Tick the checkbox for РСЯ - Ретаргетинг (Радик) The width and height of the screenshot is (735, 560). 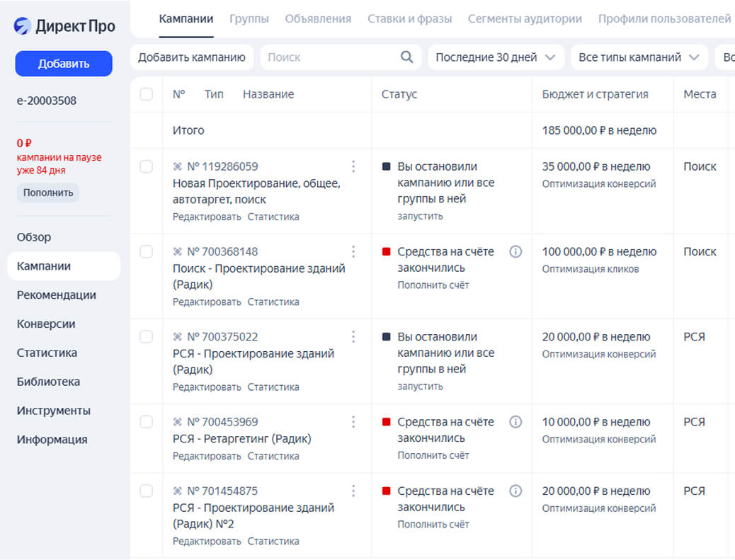click(147, 422)
